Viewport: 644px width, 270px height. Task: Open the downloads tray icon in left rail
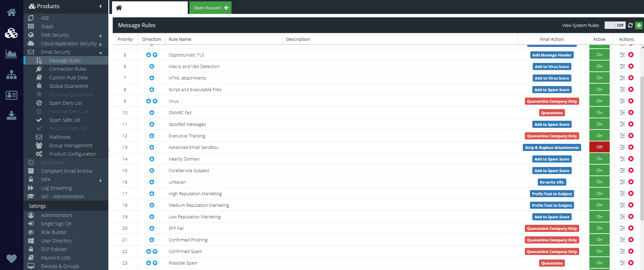(x=12, y=116)
